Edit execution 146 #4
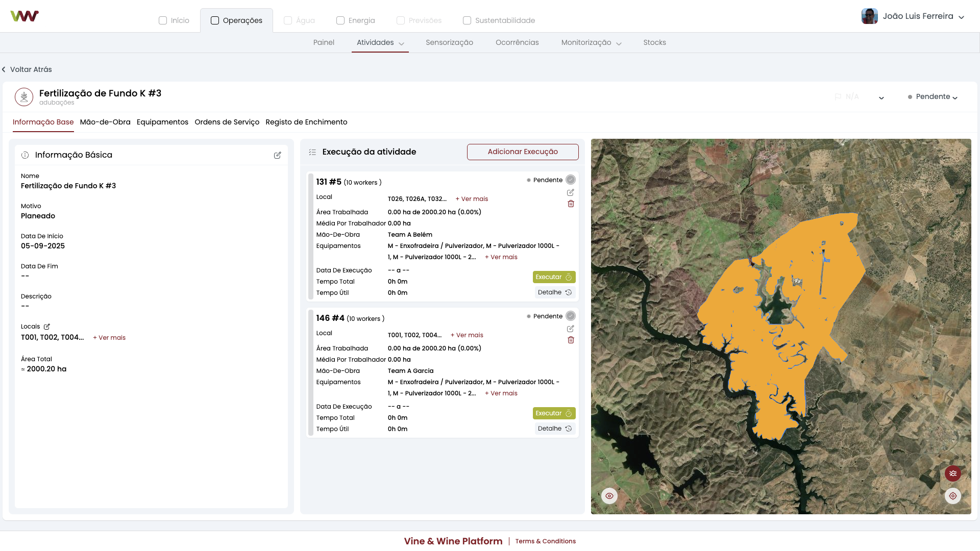The width and height of the screenshot is (980, 551). click(x=571, y=329)
